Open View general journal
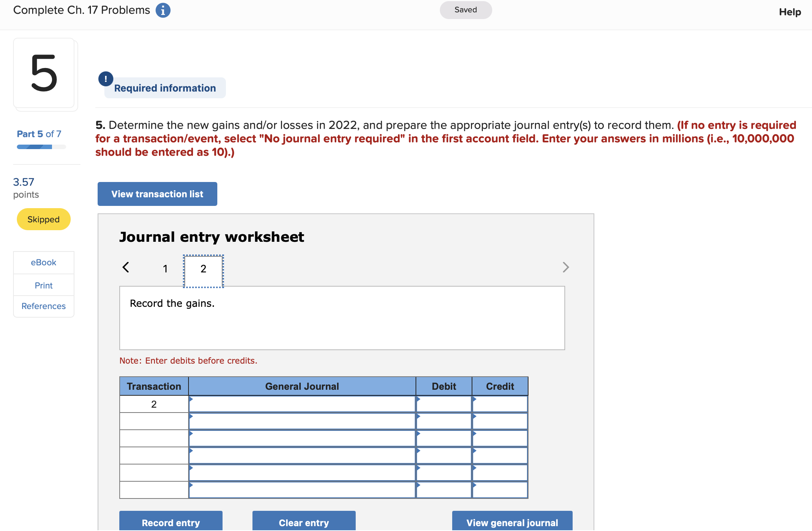812x531 pixels. (x=512, y=522)
